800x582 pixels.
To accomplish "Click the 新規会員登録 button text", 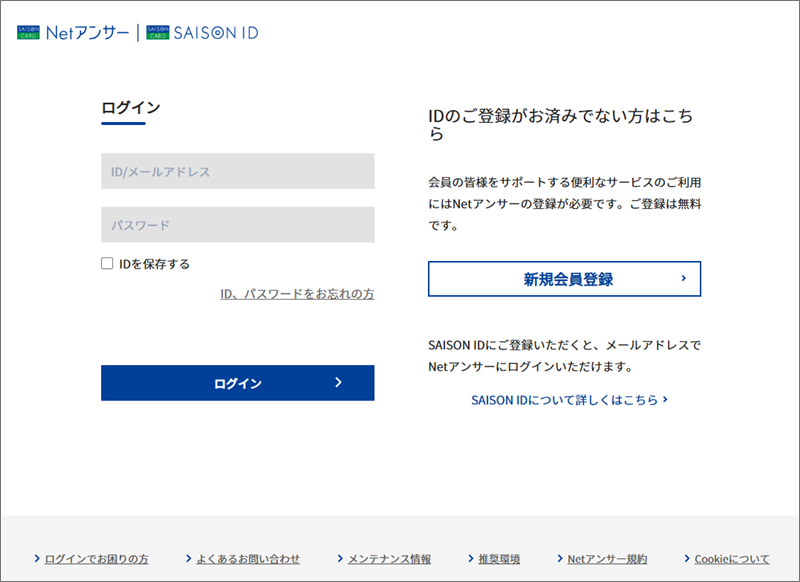I will [x=567, y=280].
